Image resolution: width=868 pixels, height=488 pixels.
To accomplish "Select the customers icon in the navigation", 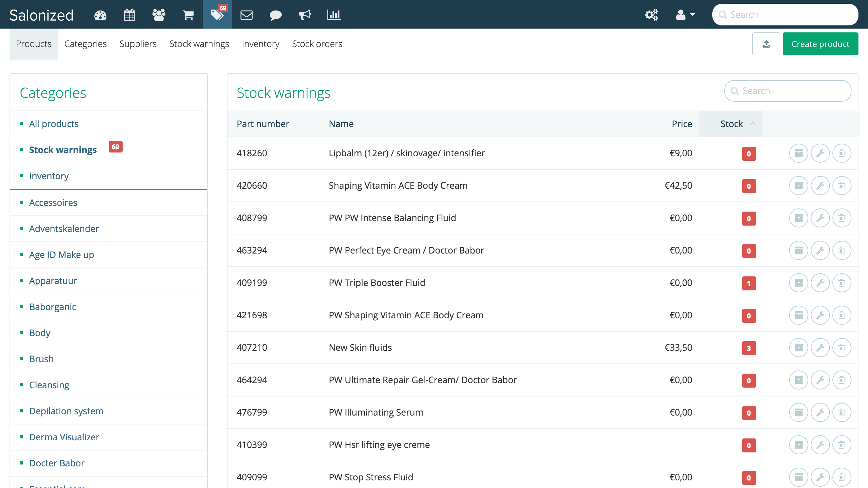I will tap(159, 15).
